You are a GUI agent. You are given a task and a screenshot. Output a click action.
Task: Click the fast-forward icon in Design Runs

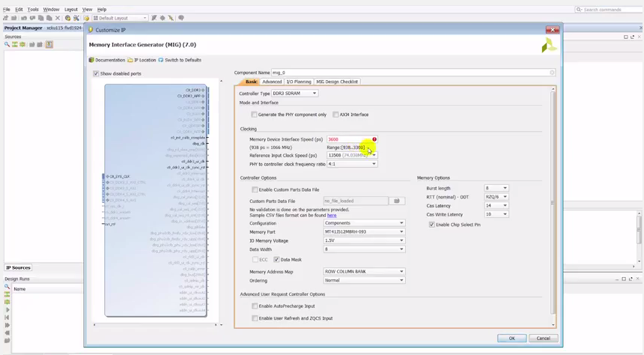tap(7, 325)
